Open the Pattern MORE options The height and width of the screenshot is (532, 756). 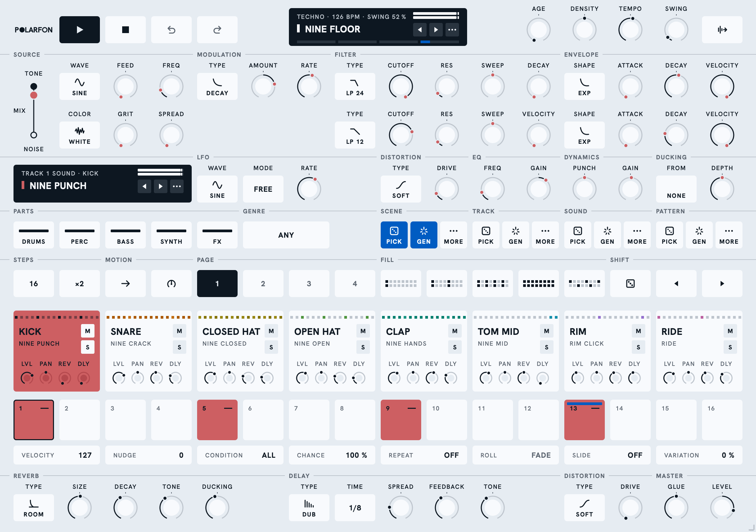coord(729,235)
